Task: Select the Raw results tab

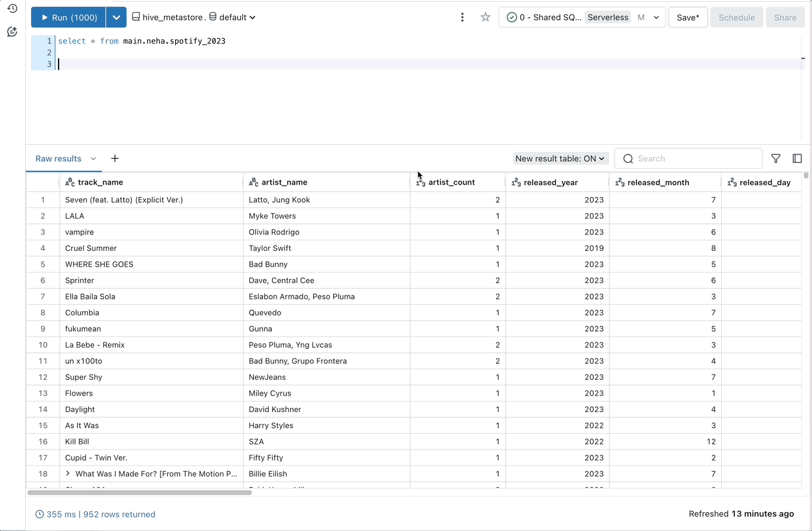Action: (x=58, y=159)
